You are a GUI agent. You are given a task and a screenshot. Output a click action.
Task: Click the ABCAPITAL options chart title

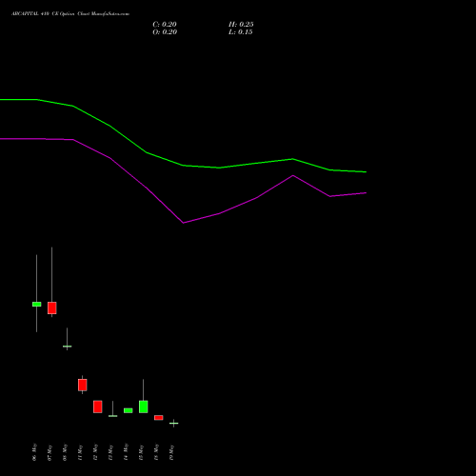tap(70, 14)
